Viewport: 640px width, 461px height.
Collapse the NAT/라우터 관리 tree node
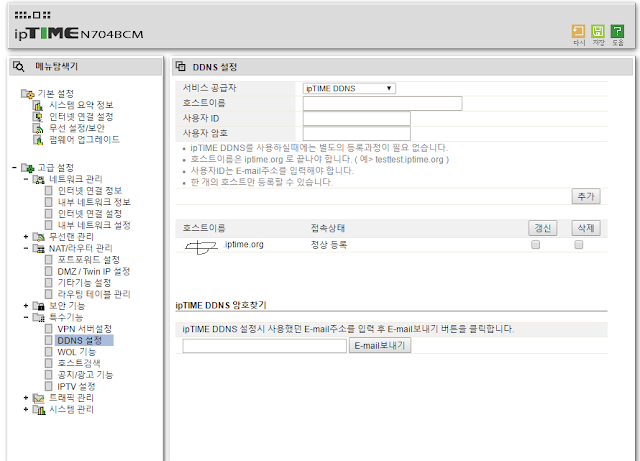[26, 248]
